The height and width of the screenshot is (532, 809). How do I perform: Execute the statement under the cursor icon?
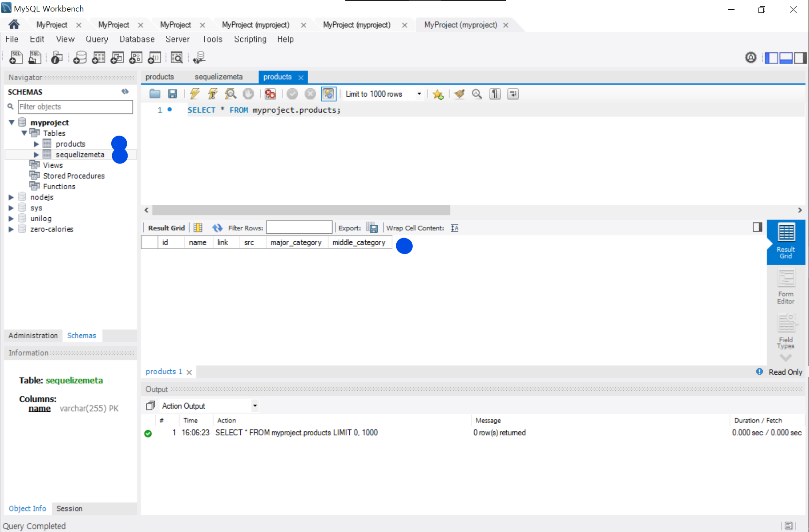pos(213,94)
